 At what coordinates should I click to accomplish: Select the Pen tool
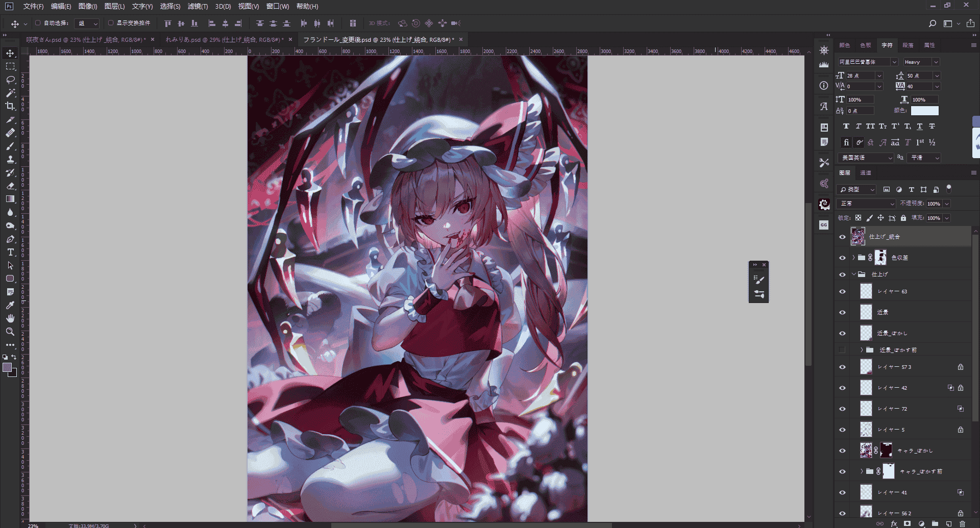tap(10, 239)
